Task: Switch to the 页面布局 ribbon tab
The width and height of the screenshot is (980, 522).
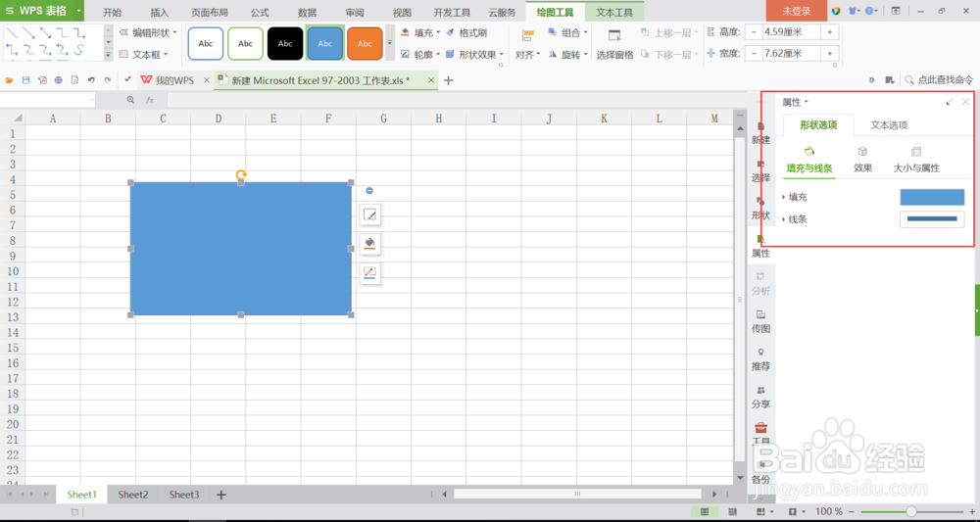Action: coord(210,12)
